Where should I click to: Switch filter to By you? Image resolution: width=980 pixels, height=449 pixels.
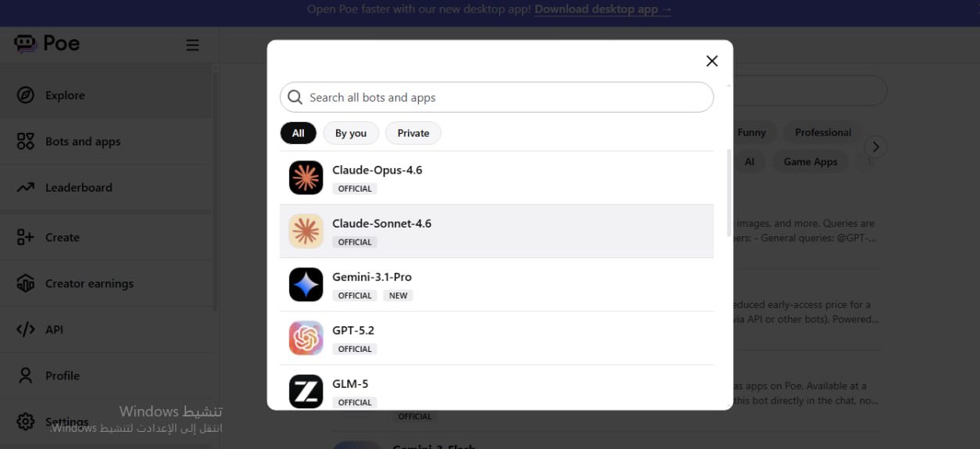[x=350, y=133]
